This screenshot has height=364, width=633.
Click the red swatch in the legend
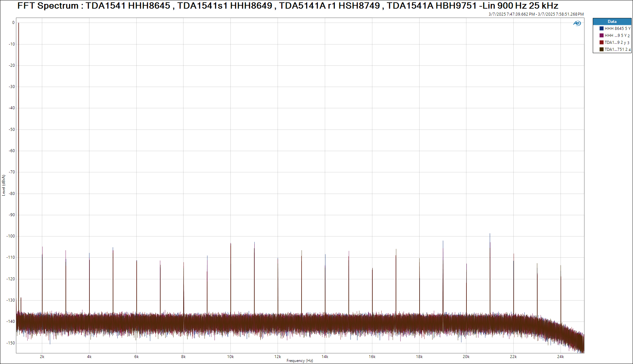point(601,43)
